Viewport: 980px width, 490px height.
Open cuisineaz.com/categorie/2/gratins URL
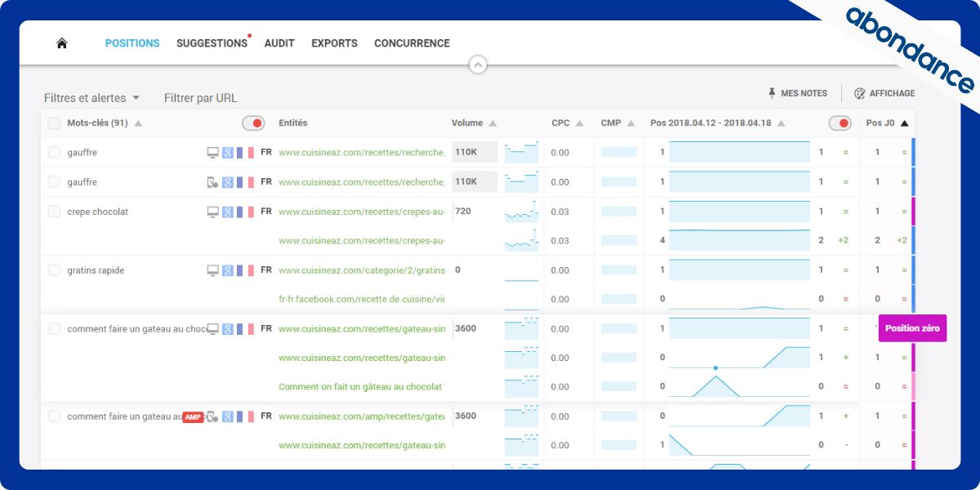click(362, 269)
